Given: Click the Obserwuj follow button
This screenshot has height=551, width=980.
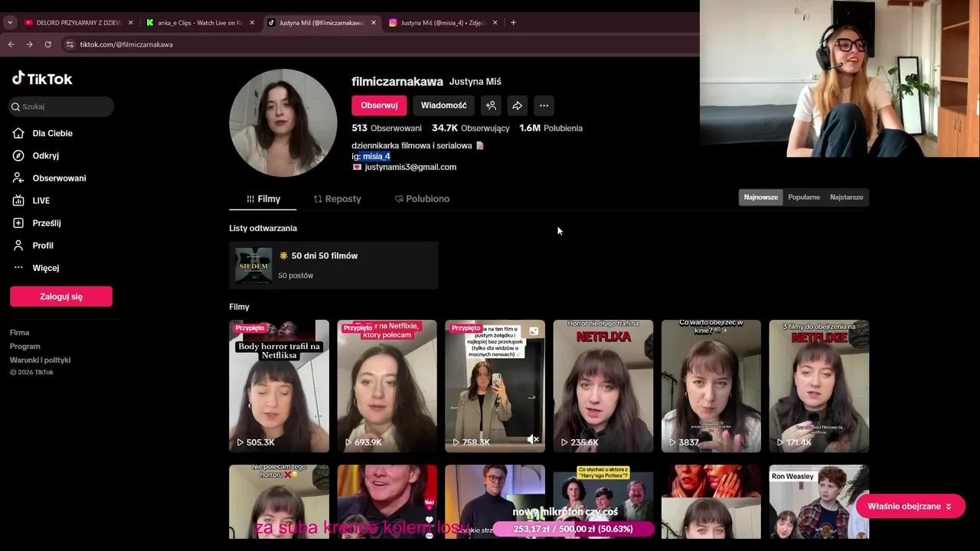Looking at the screenshot, I should (379, 106).
